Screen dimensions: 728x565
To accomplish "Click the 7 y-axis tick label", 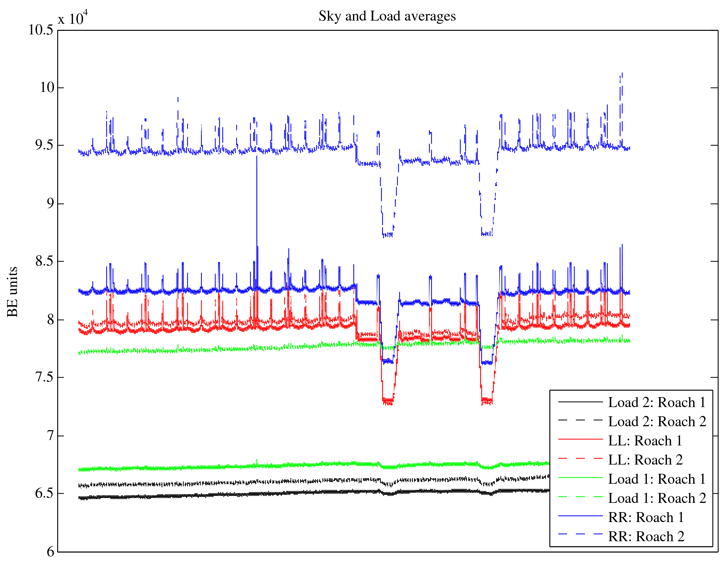I will tap(50, 435).
